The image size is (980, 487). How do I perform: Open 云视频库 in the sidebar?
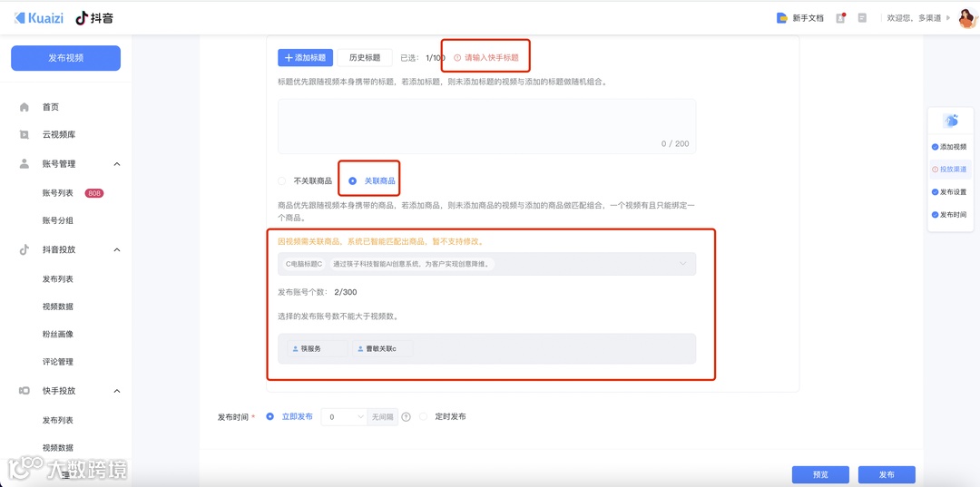(59, 135)
